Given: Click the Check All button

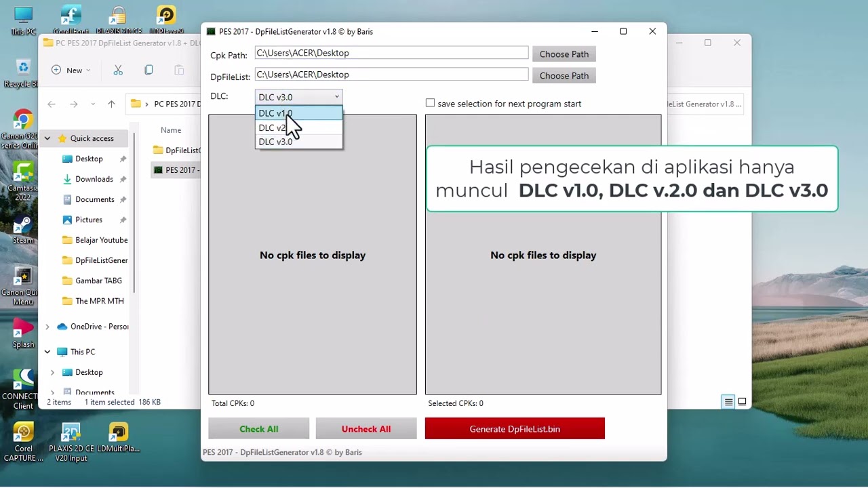Looking at the screenshot, I should click(x=258, y=428).
